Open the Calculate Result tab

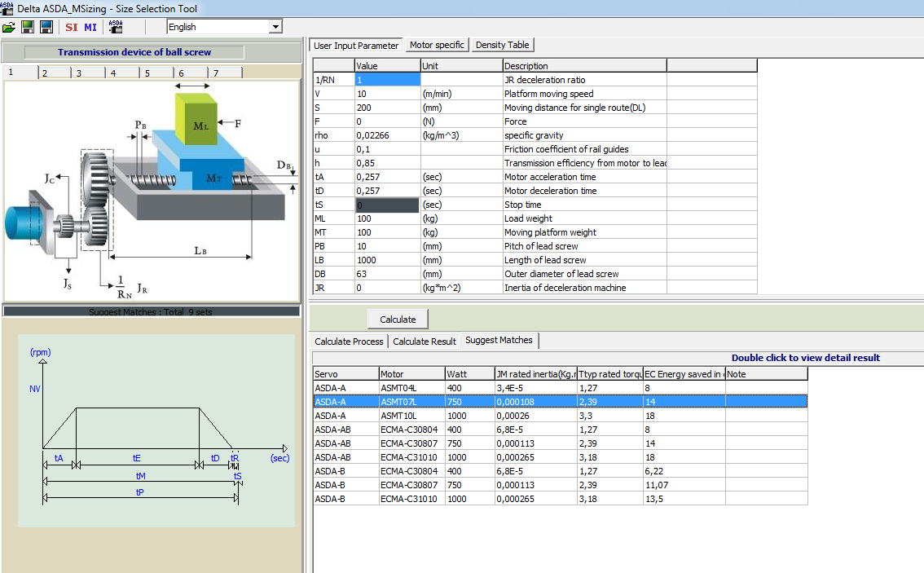click(425, 342)
